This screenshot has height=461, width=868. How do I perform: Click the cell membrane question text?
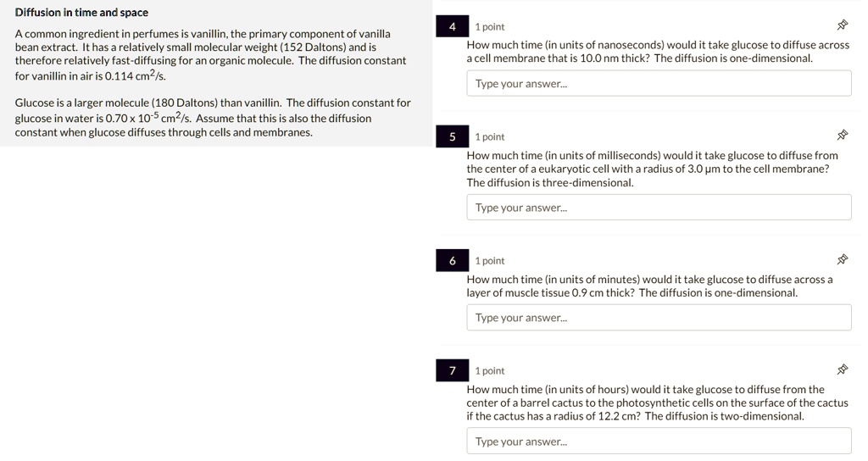(657, 52)
